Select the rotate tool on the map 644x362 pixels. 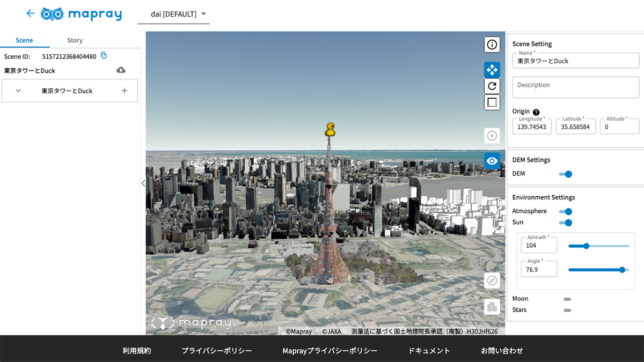tap(492, 86)
